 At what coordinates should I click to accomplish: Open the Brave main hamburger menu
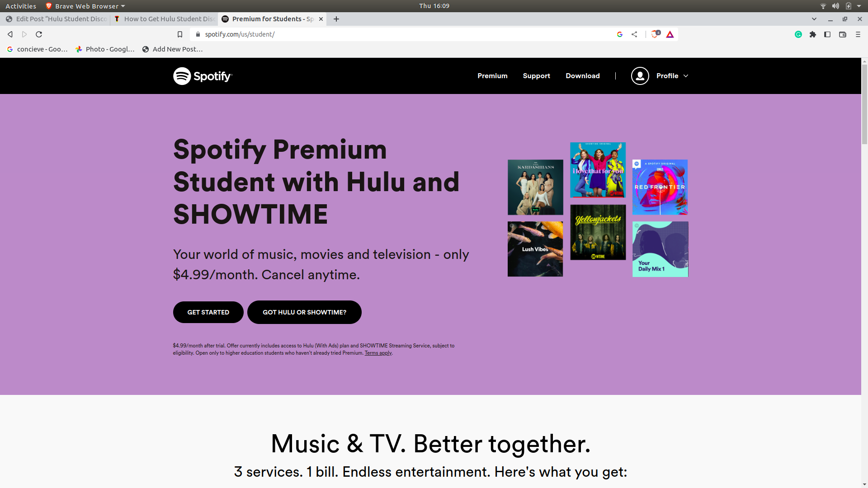[858, 34]
